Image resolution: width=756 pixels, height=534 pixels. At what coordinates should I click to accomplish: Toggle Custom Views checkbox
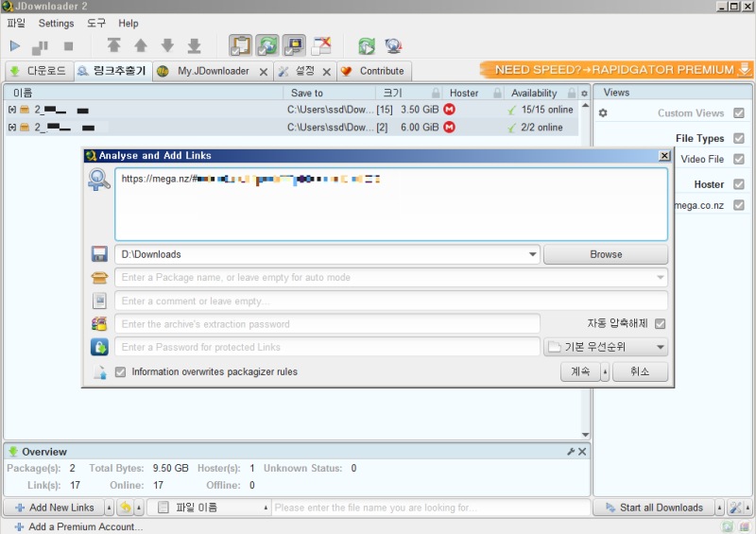pyautogui.click(x=739, y=112)
